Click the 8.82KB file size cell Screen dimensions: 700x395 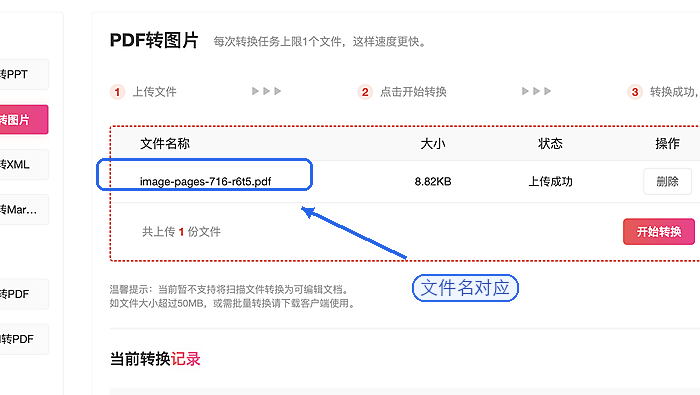pos(433,182)
